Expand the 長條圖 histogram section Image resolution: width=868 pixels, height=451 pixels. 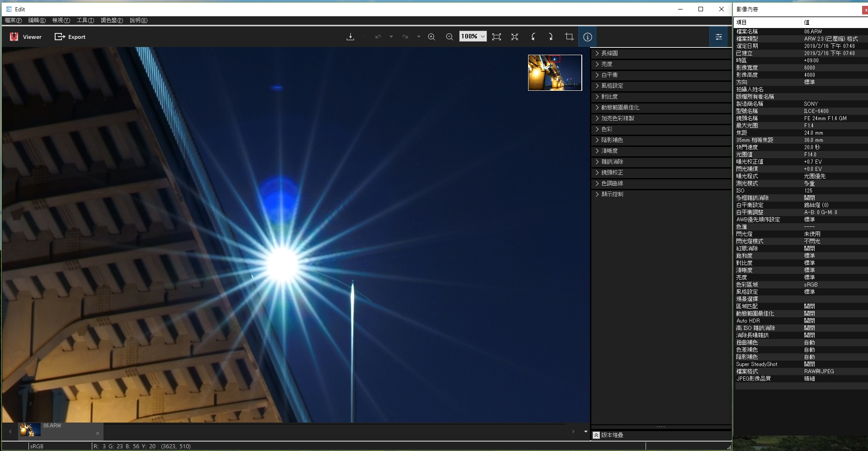[661, 53]
